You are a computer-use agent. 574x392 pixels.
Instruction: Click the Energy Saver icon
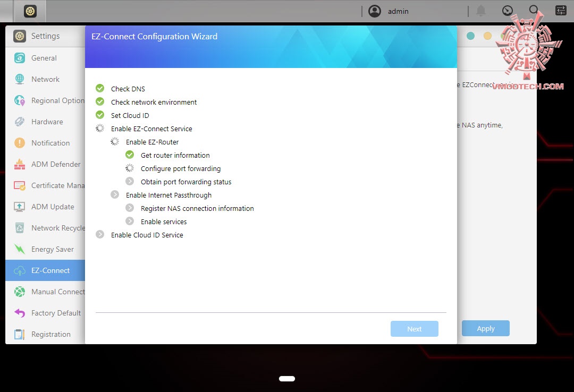(20, 249)
